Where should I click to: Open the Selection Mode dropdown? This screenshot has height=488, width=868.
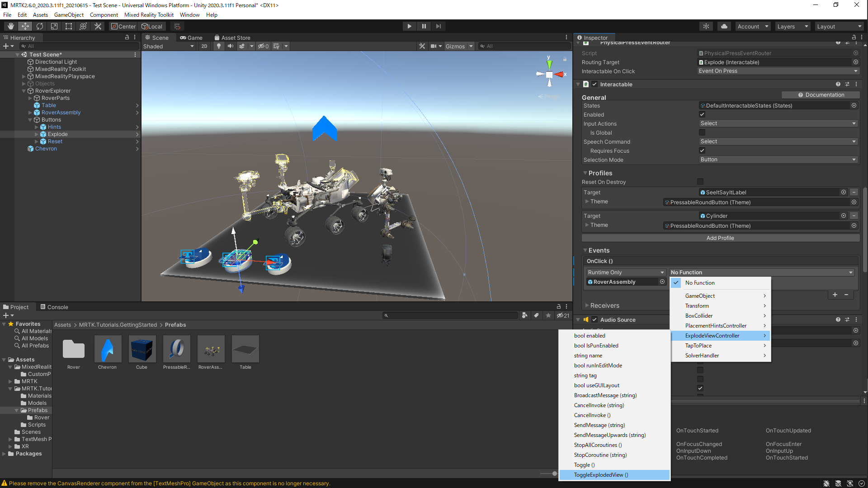778,160
